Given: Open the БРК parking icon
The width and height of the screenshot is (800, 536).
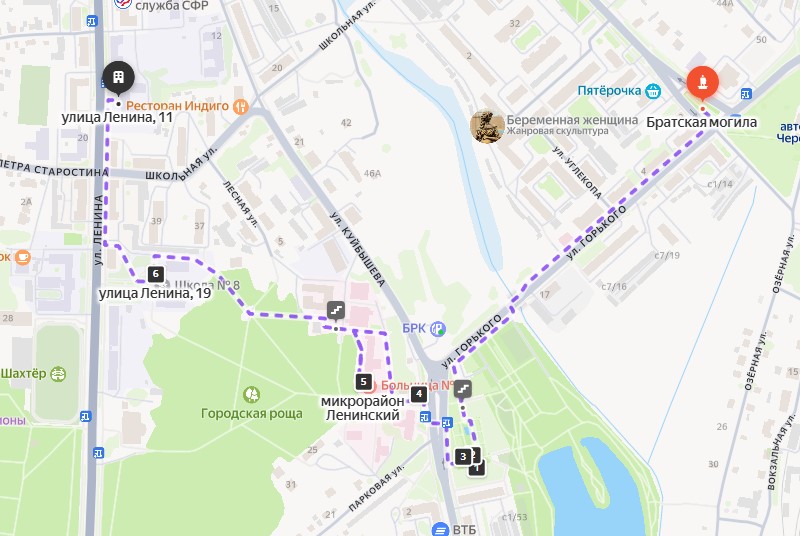Looking at the screenshot, I should pos(438,329).
